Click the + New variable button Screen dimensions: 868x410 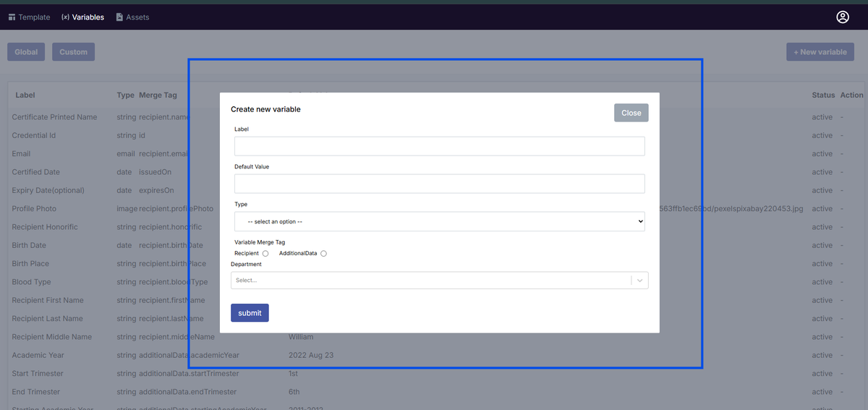(x=820, y=52)
